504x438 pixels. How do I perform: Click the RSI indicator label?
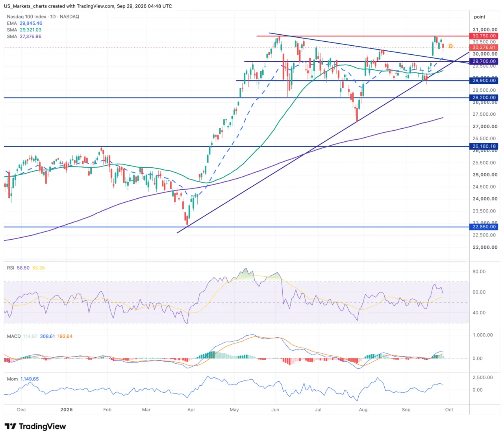[x=11, y=268]
